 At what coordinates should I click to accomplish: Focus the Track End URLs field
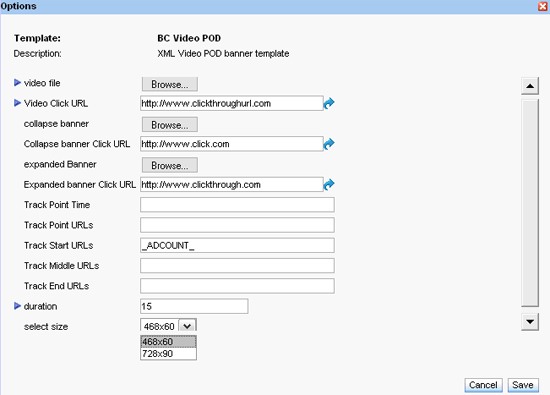click(237, 286)
